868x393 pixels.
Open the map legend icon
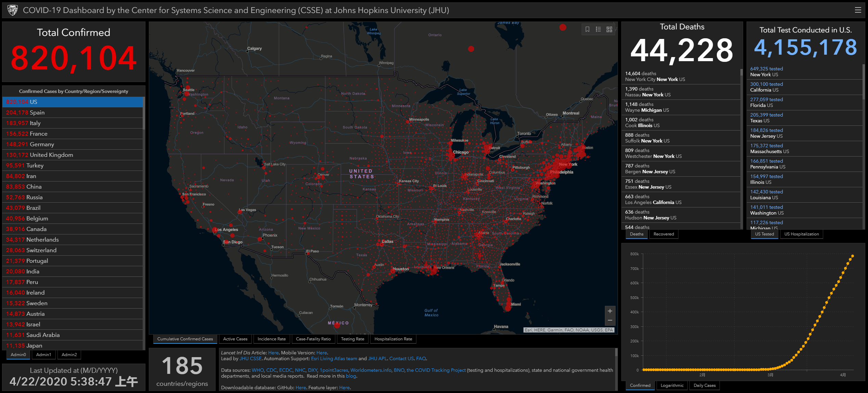point(598,29)
